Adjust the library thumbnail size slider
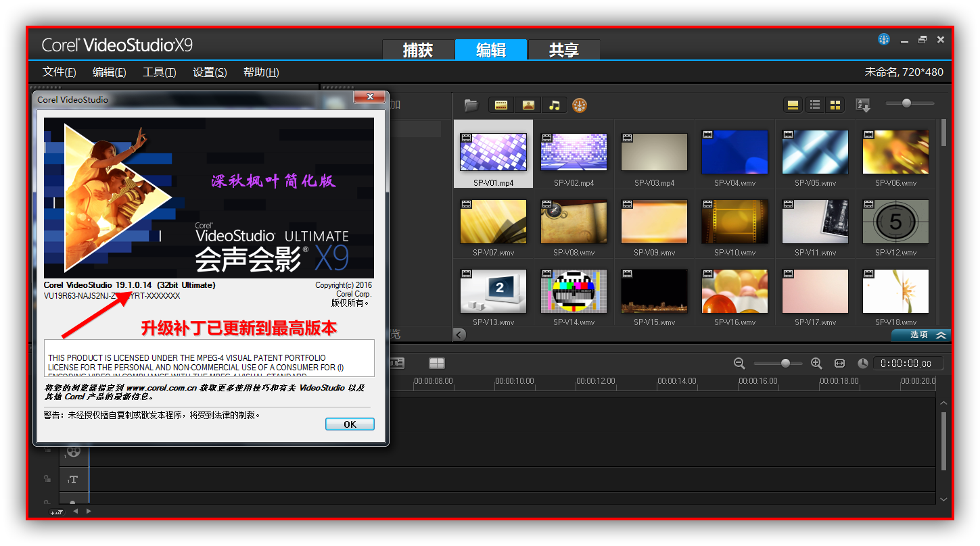The width and height of the screenshot is (980, 546). tap(906, 103)
